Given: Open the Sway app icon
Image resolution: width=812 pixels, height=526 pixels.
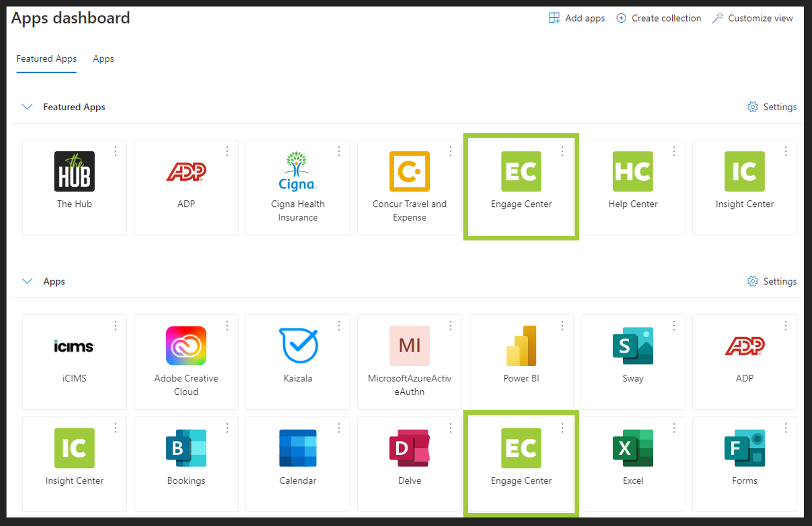Looking at the screenshot, I should 633,346.
